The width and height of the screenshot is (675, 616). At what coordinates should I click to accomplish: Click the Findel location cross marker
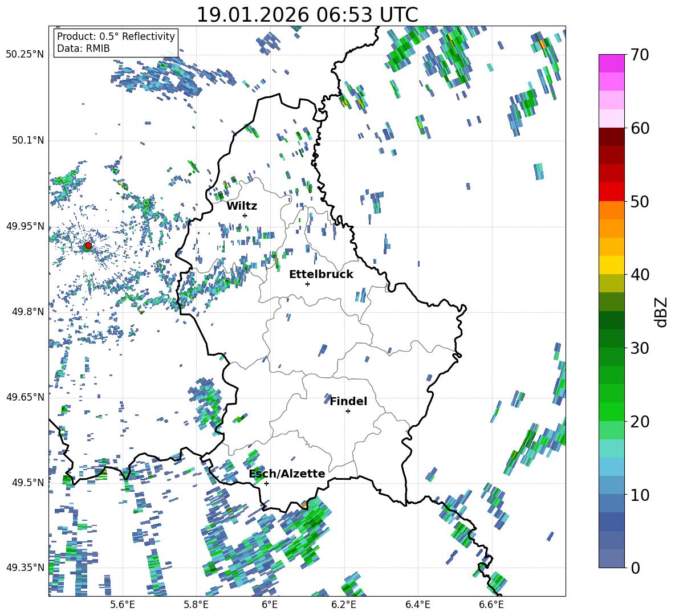point(348,411)
